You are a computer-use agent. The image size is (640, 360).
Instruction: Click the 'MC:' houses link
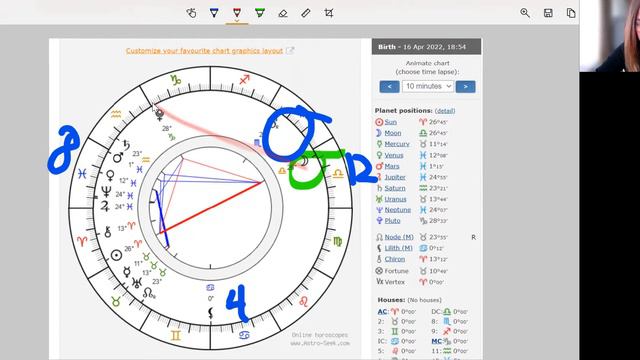[x=437, y=341]
